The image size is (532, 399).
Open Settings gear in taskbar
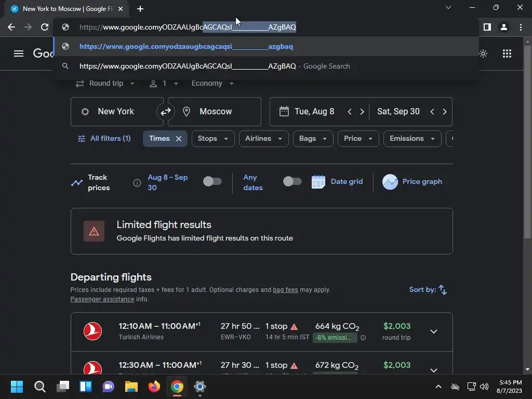(200, 387)
